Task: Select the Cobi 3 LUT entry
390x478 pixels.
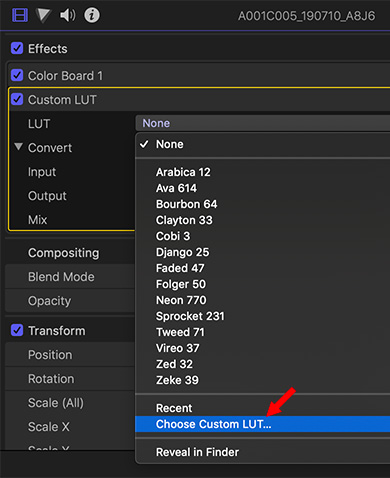Action: tap(263, 236)
